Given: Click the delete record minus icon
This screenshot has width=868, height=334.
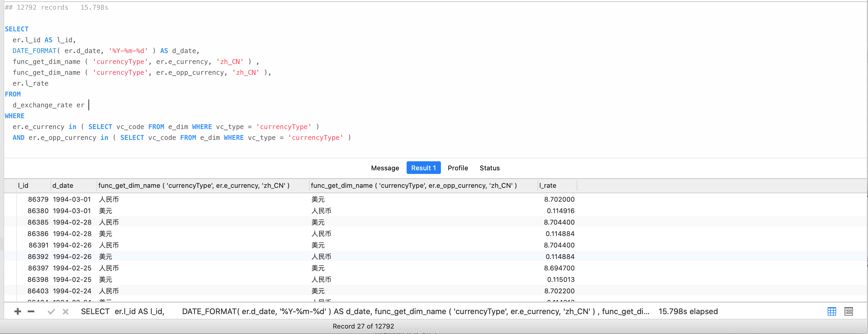Looking at the screenshot, I should [31, 311].
